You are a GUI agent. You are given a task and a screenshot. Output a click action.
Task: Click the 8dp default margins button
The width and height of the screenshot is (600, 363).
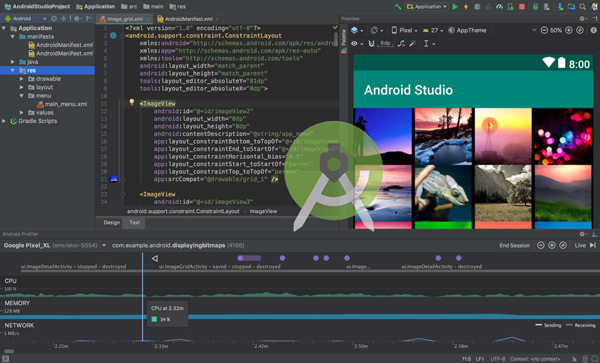385,44
